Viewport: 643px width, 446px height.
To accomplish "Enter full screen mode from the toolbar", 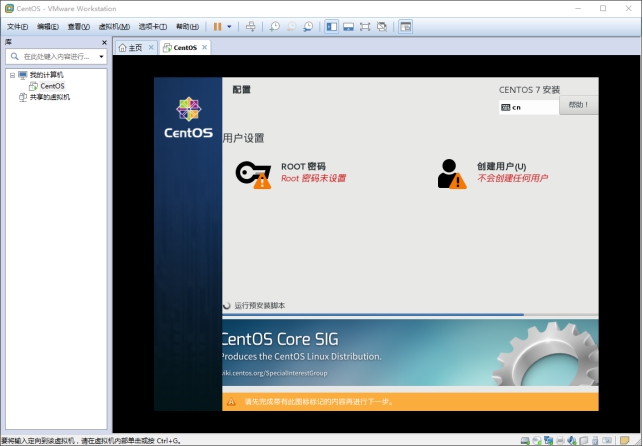I will click(365, 27).
